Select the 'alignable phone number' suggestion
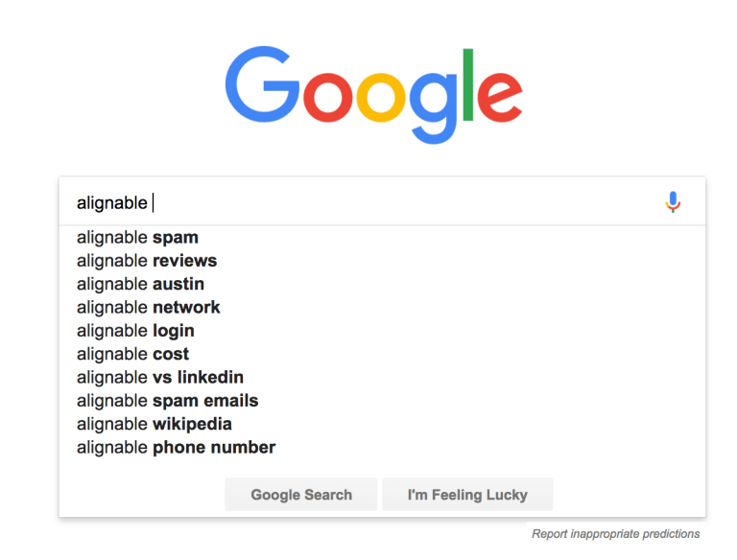 (176, 448)
